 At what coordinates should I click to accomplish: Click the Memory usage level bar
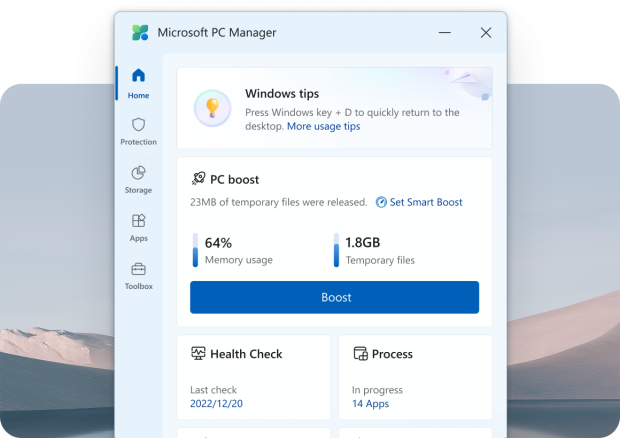click(195, 250)
